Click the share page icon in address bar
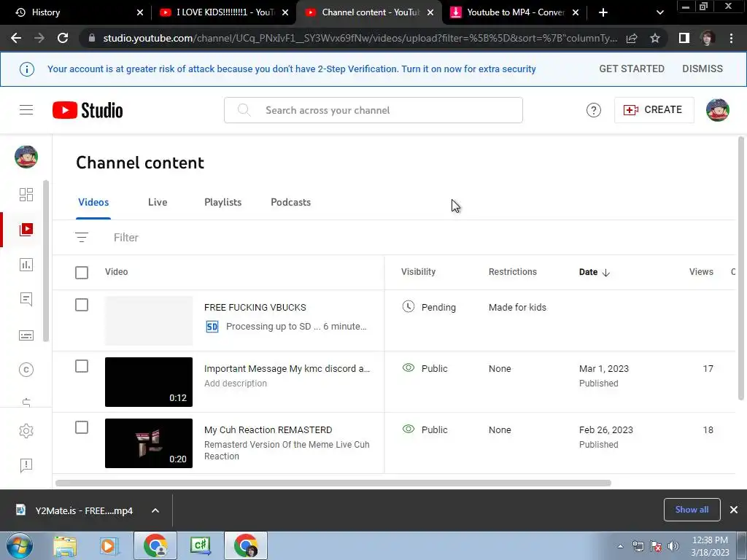 pyautogui.click(x=632, y=38)
